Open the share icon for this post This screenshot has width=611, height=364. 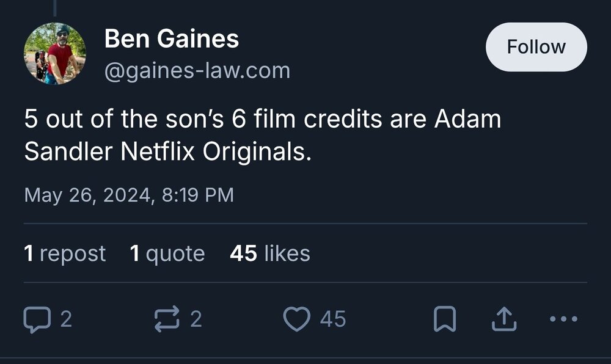tap(505, 319)
